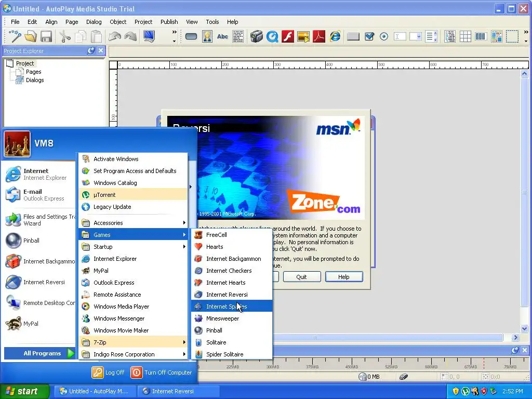
Task: Click the Cut scissors icon
Action: point(65,36)
